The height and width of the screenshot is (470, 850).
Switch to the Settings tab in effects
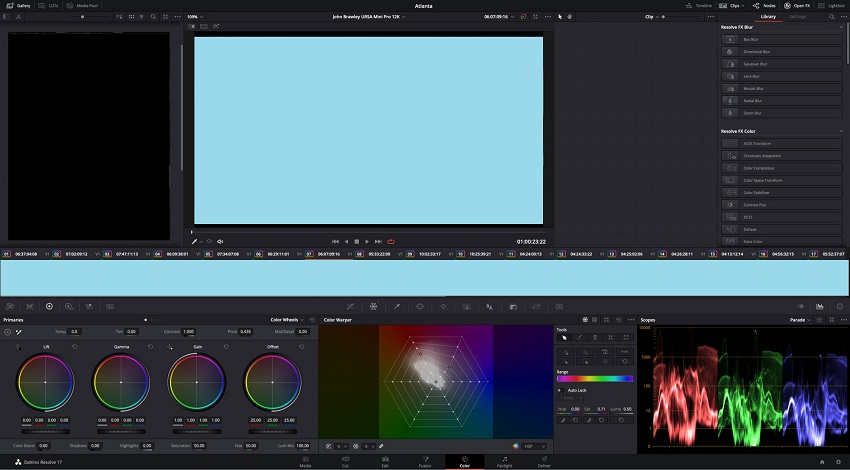(x=797, y=17)
